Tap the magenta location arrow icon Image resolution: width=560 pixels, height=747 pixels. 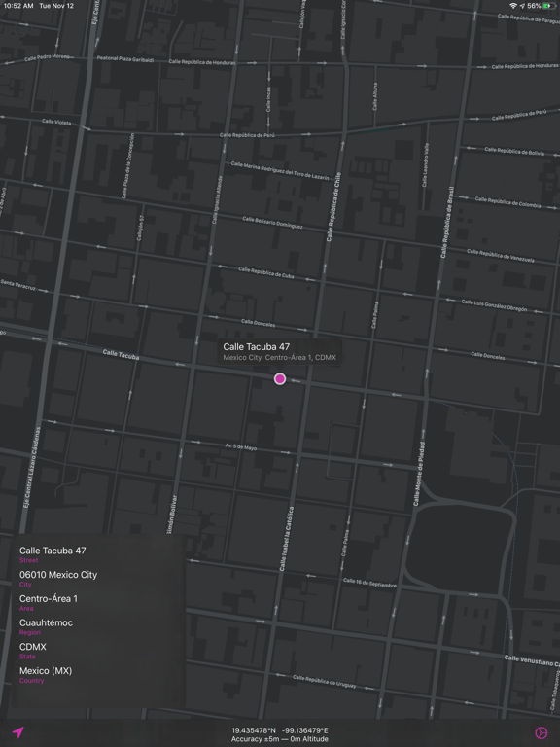pos(18,732)
